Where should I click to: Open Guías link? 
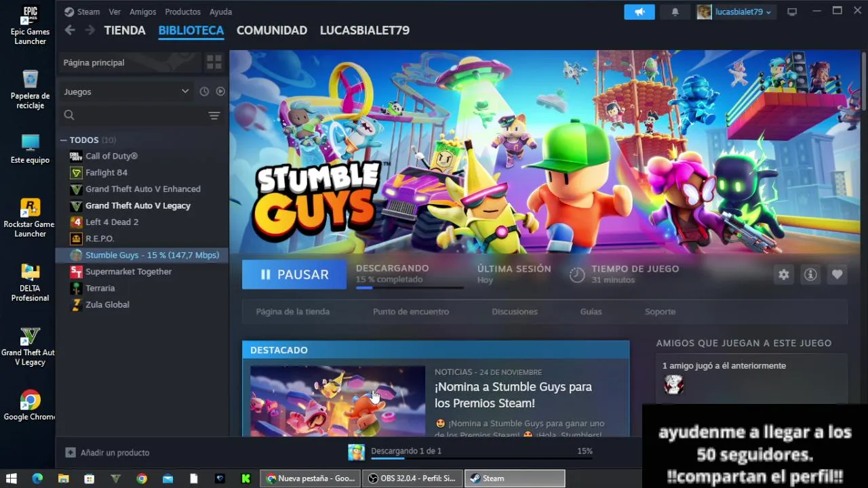point(591,312)
